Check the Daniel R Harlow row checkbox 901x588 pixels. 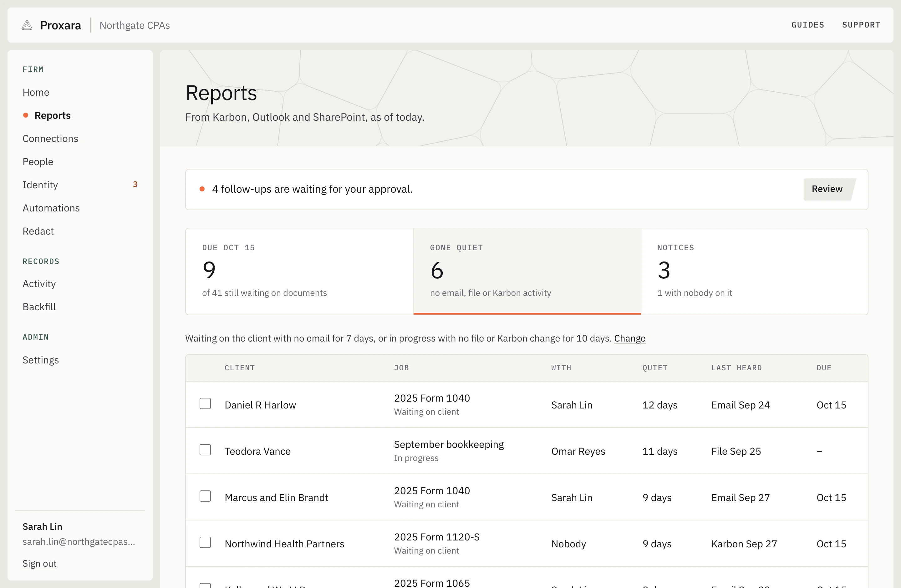tap(205, 403)
